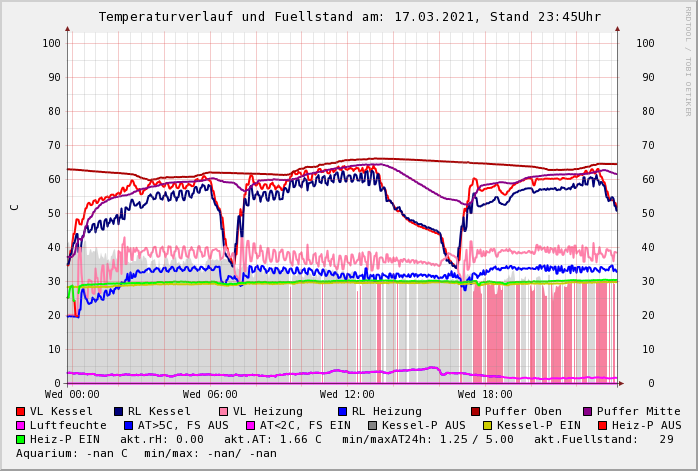Click the AT>5C, FS AUS label
The image size is (698, 471).
click(x=183, y=426)
